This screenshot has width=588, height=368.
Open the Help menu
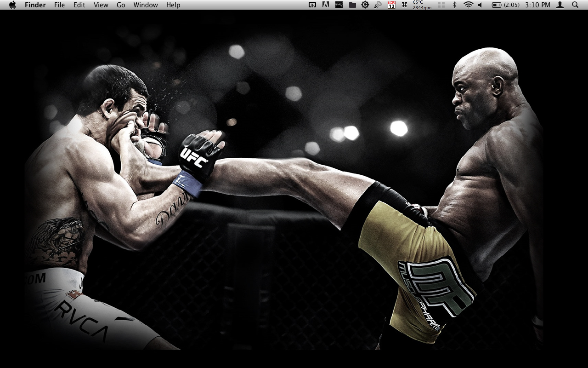click(173, 5)
